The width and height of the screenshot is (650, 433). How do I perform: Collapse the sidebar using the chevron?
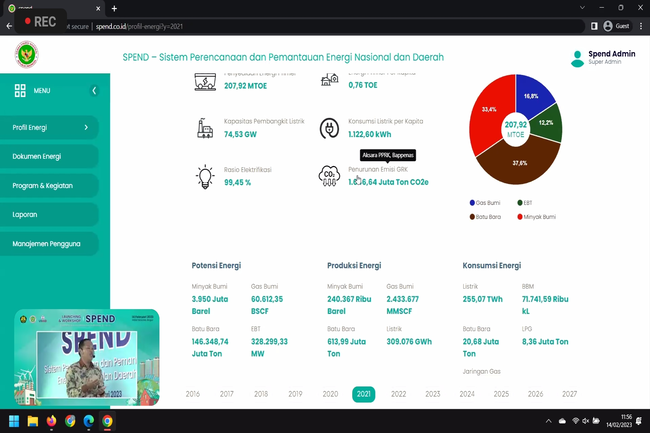pos(94,90)
